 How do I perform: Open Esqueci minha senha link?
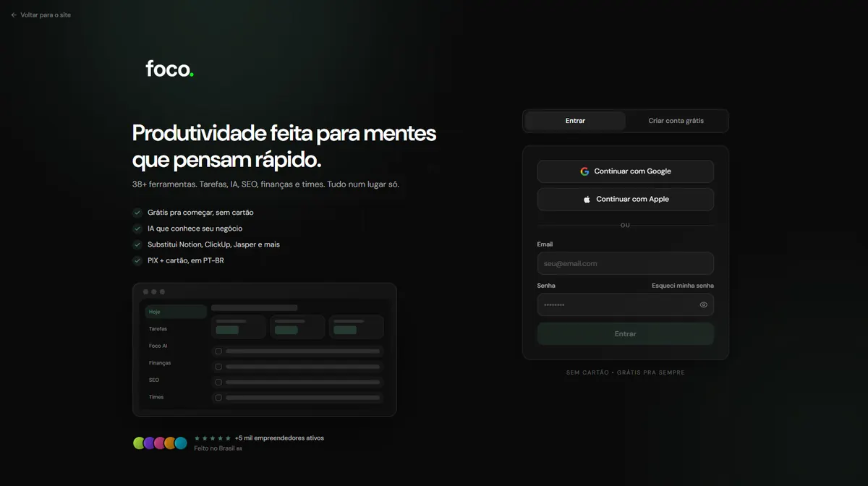click(682, 286)
